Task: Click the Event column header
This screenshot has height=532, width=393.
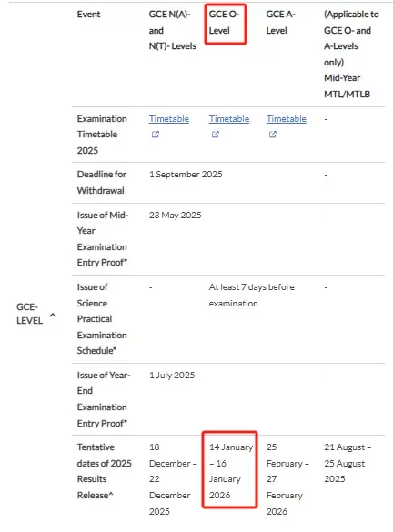Action: click(x=88, y=15)
